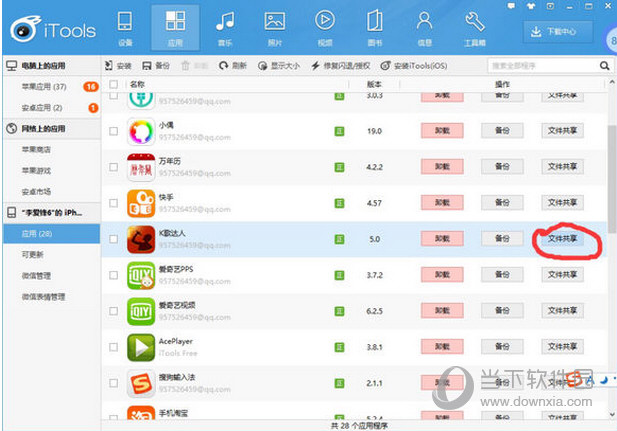Collapse the 电脑上的应用 sidebar group
617x431 pixels.
point(52,66)
